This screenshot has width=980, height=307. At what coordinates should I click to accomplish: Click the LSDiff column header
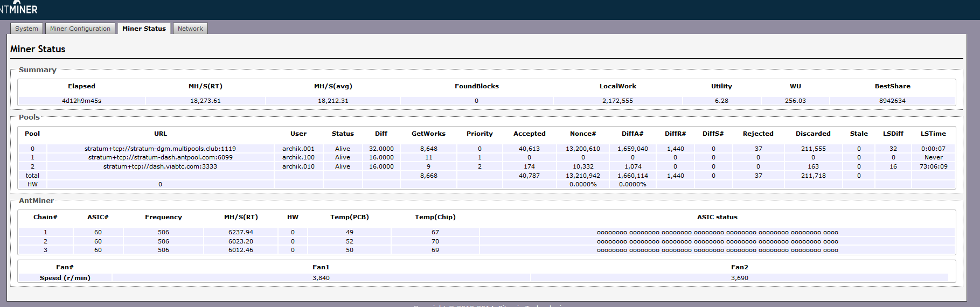click(893, 134)
